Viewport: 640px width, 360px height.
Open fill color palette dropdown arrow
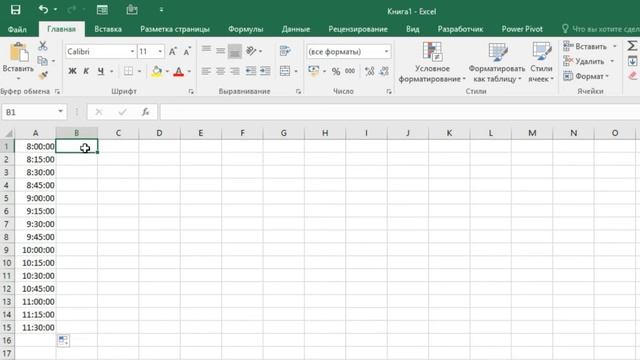[167, 71]
